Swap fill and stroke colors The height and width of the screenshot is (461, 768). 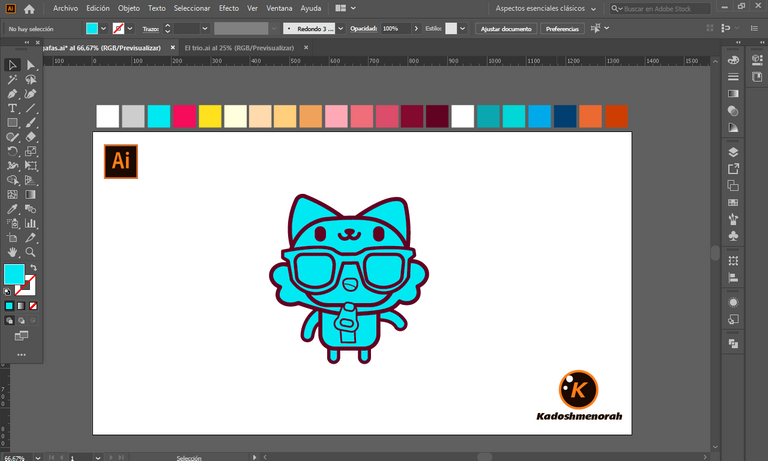tap(33, 267)
